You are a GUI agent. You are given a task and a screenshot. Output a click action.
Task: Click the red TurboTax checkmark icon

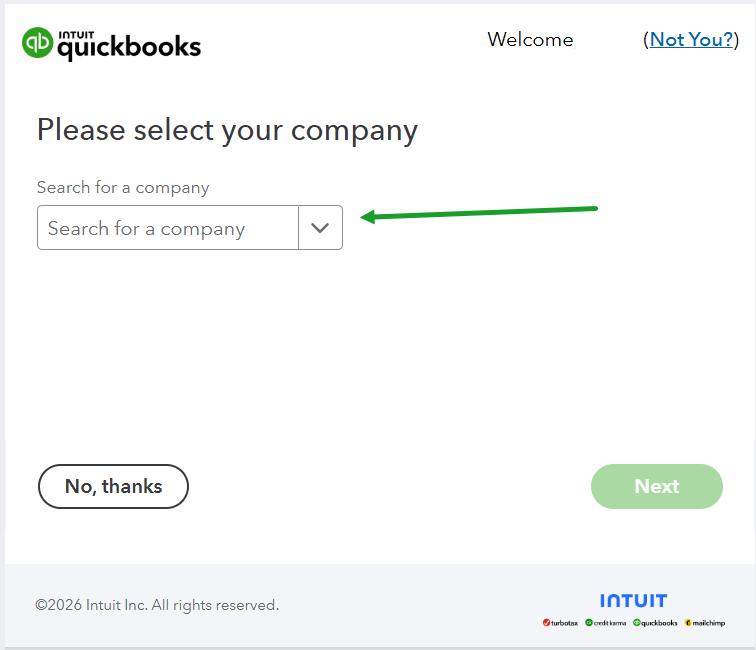pos(546,623)
